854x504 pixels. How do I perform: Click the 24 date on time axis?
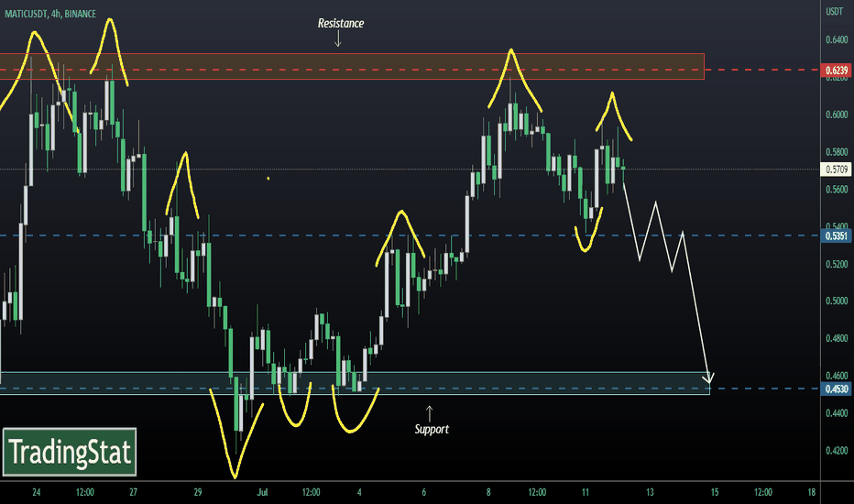[x=36, y=492]
